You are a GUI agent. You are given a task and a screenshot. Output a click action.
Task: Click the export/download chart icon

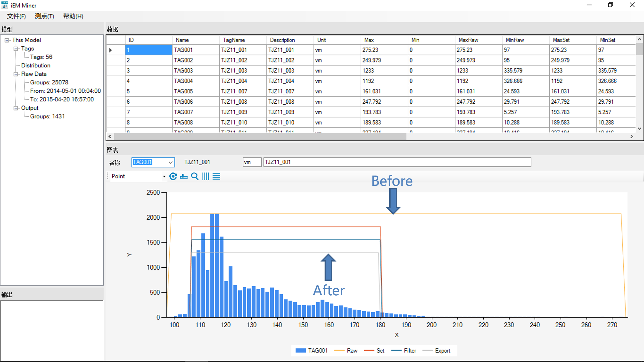pos(184,176)
